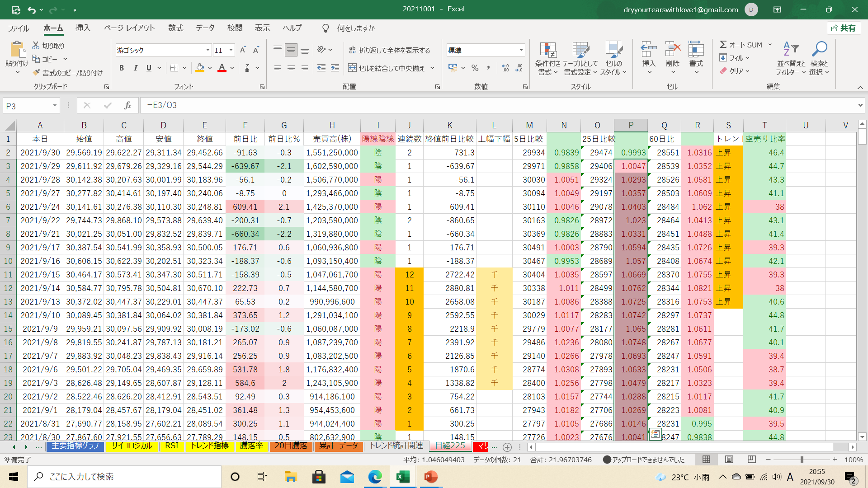This screenshot has height=488, width=868.
Task: Click the Format Painter brush icon
Action: coord(37,73)
